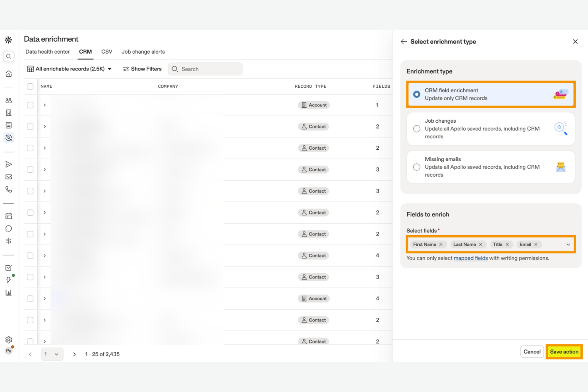Open the People section from the sidebar
This screenshot has height=392, width=588.
[x=9, y=100]
